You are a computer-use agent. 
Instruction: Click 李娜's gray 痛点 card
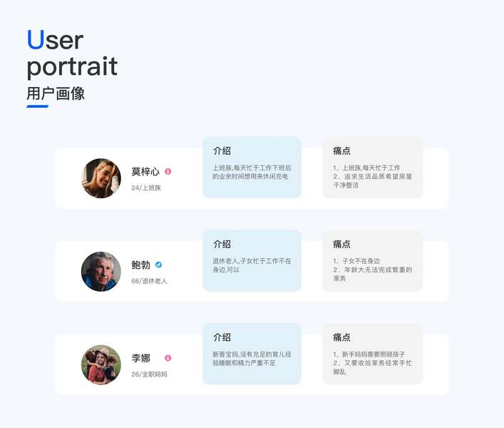(372, 354)
